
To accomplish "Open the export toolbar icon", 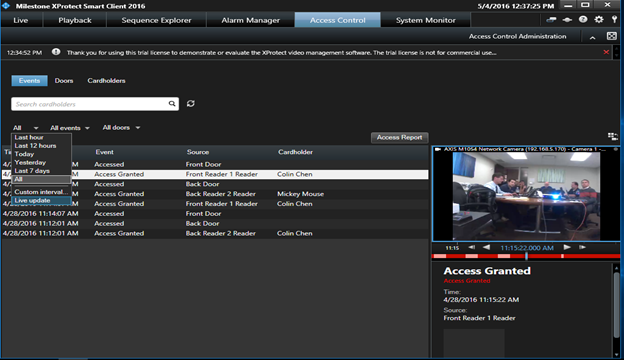I will coord(551,20).
